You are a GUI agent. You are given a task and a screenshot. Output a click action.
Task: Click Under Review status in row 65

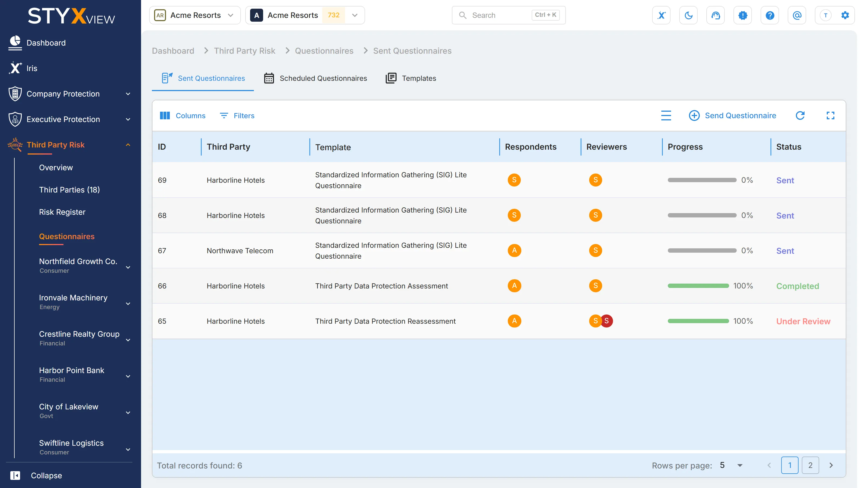coord(803,321)
